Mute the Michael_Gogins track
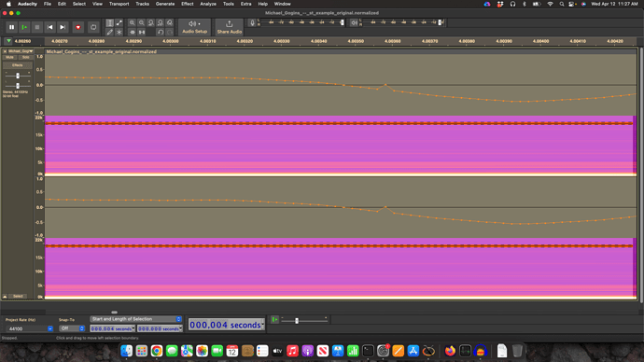The image size is (644, 362). (10, 58)
